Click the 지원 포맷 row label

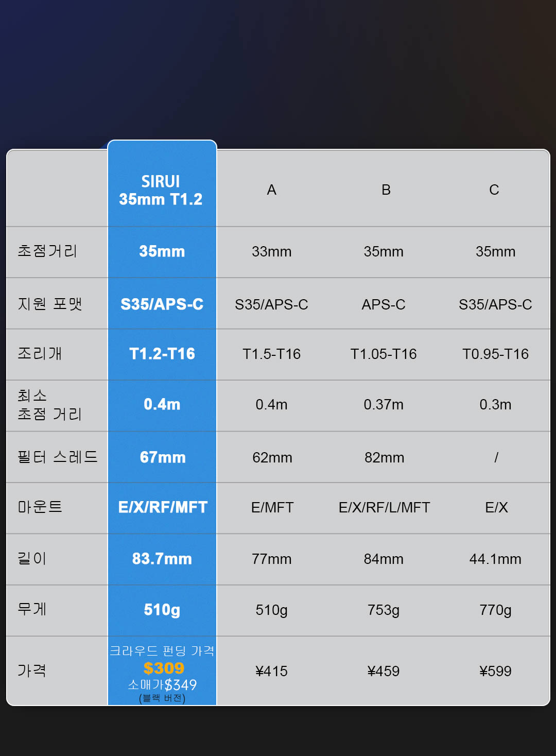coord(50,303)
